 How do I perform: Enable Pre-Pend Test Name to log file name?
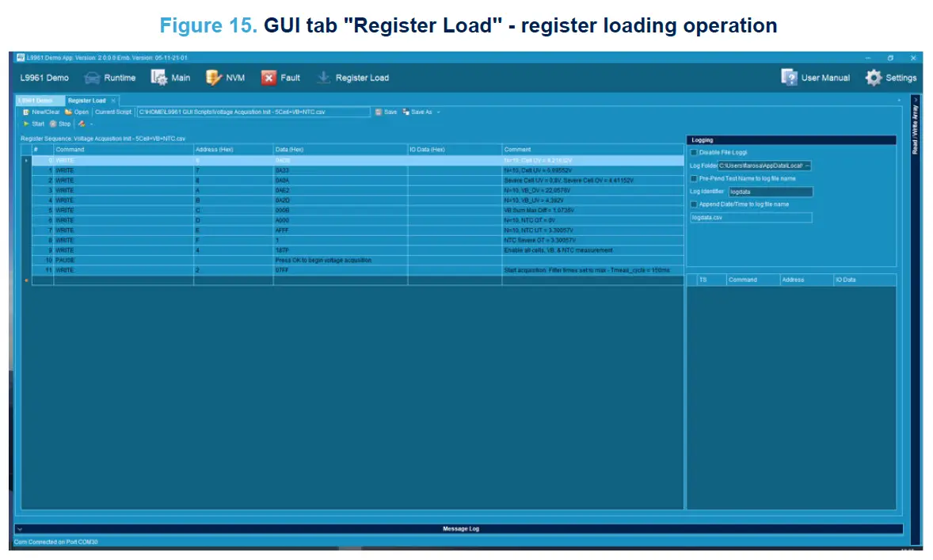pyautogui.click(x=694, y=178)
